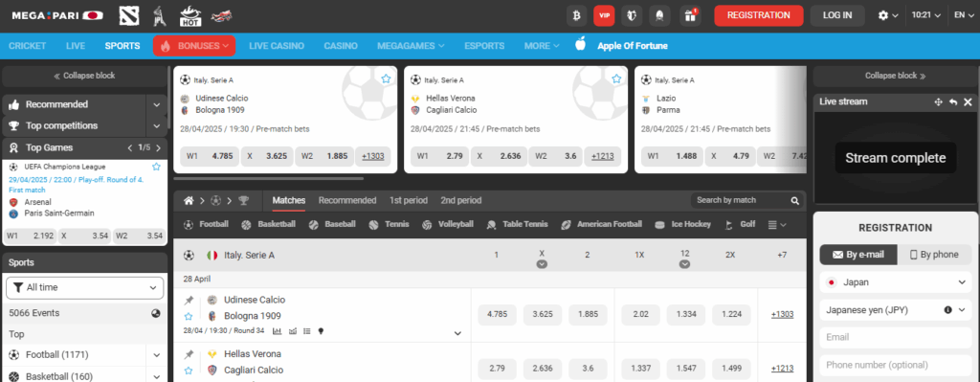The width and height of the screenshot is (980, 382).
Task: Open the Bitcoin payments icon
Action: (576, 15)
